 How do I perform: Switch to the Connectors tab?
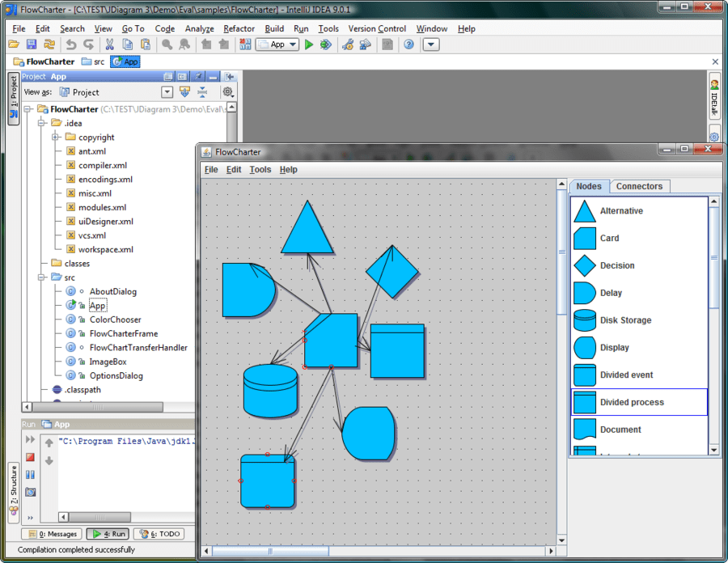(639, 186)
